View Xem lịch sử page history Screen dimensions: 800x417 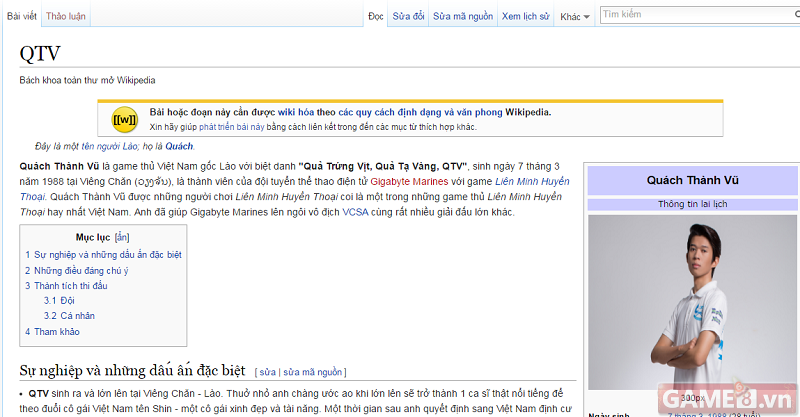(526, 16)
